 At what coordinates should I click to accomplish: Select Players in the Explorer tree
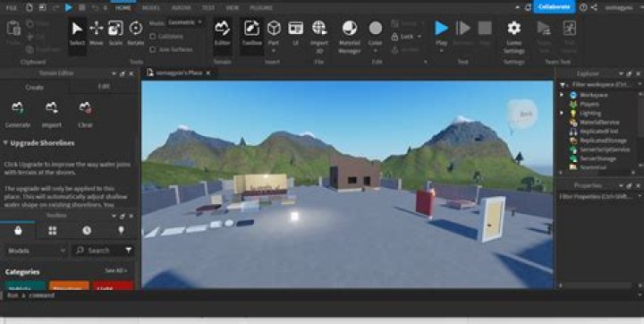589,104
